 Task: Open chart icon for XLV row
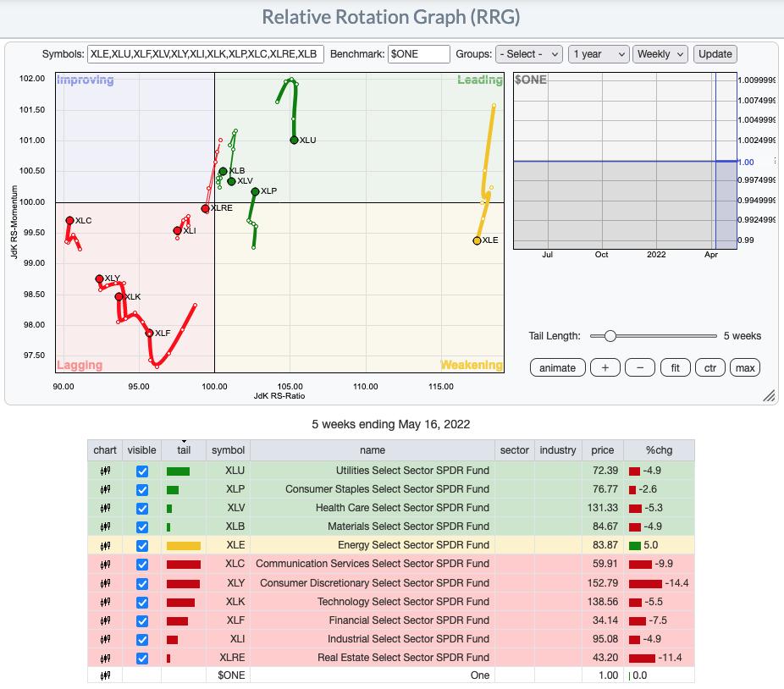click(x=105, y=508)
